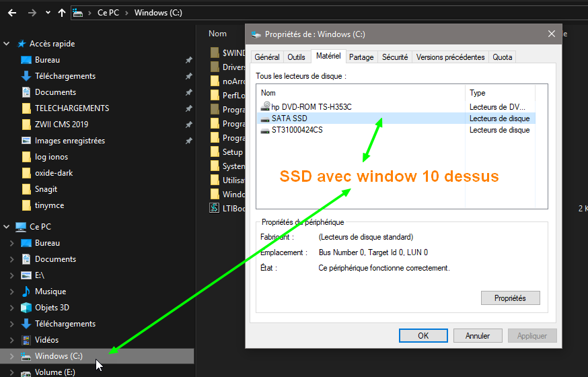
Task: Switch to the Général tab
Action: tap(267, 57)
